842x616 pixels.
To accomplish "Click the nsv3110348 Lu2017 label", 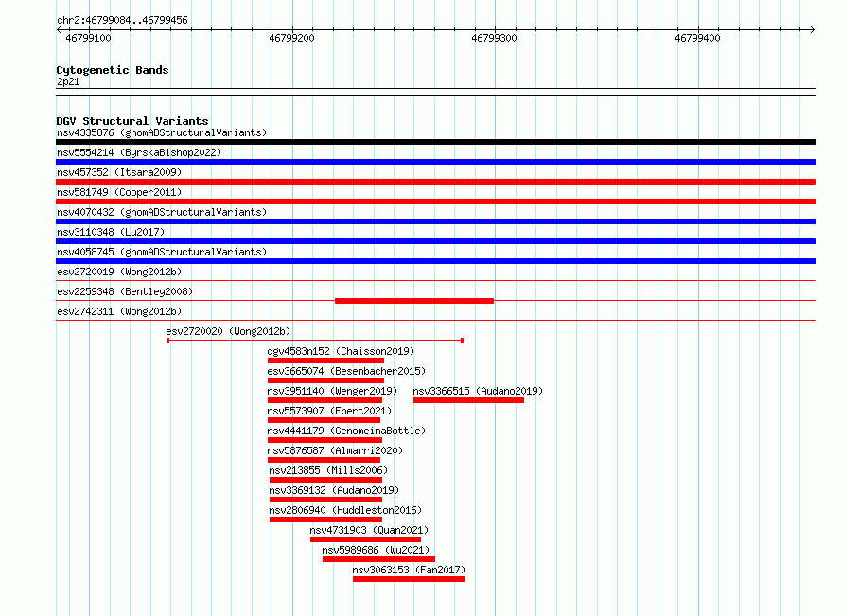I will pos(111,232).
